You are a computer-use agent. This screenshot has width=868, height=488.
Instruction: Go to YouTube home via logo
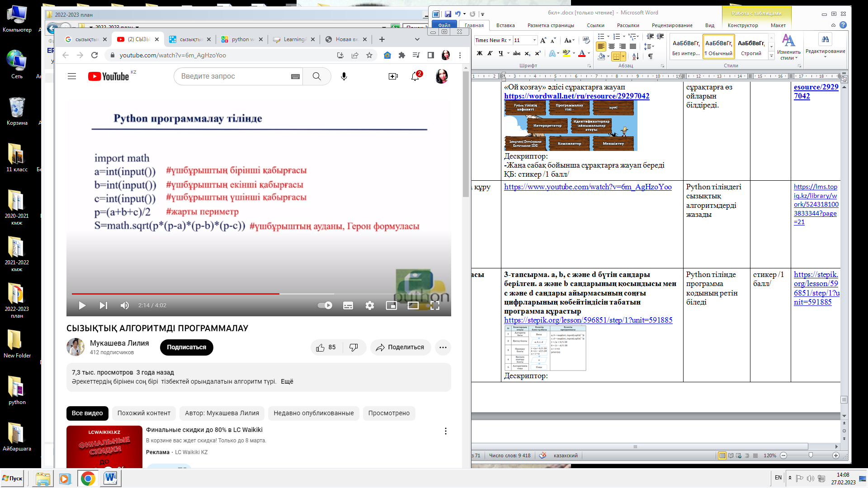[108, 76]
